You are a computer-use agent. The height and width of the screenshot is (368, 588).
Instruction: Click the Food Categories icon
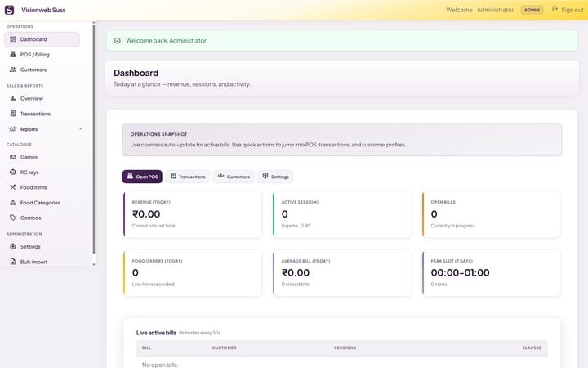tap(13, 203)
